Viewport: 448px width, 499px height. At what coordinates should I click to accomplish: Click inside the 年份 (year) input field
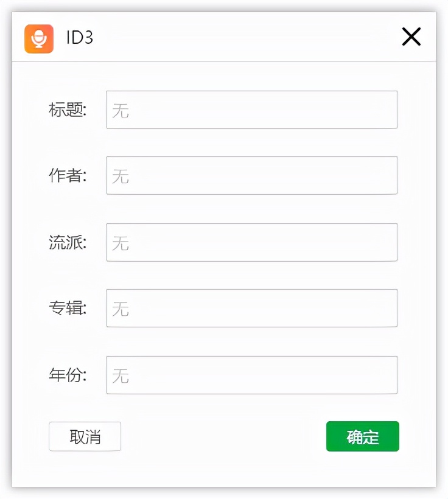251,375
